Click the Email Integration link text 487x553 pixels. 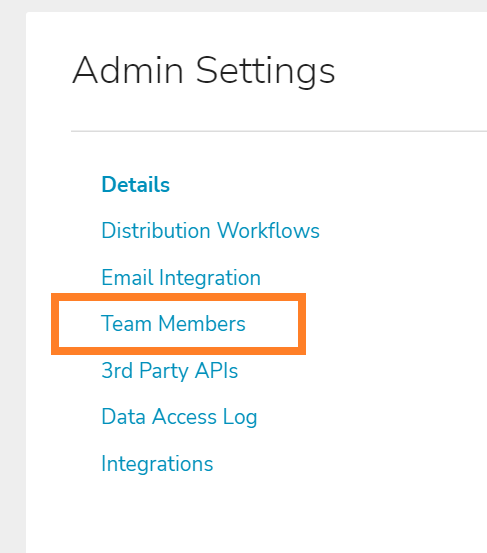tap(181, 278)
